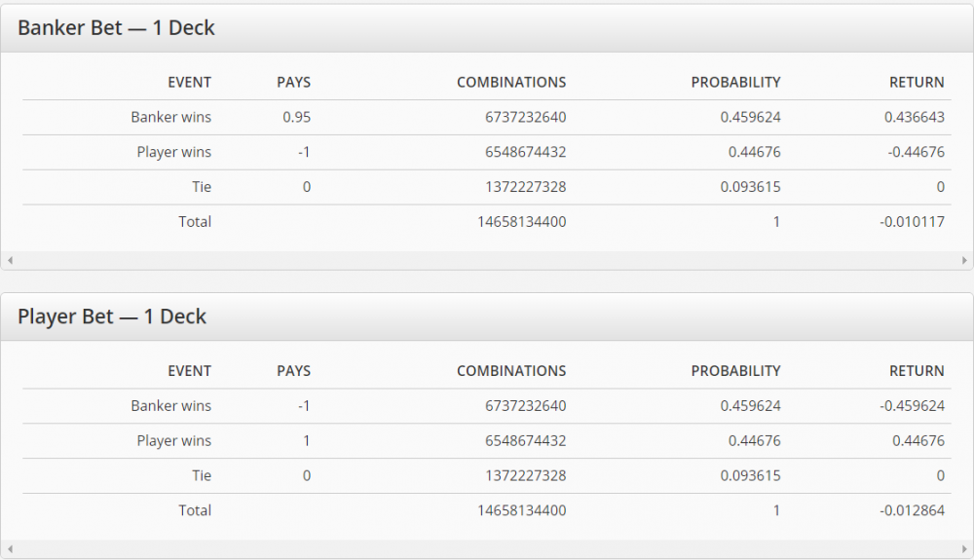Select the -0.459624 return cell in Player Bet table
Viewport: 974px width, 560px height.
pyautogui.click(x=911, y=405)
